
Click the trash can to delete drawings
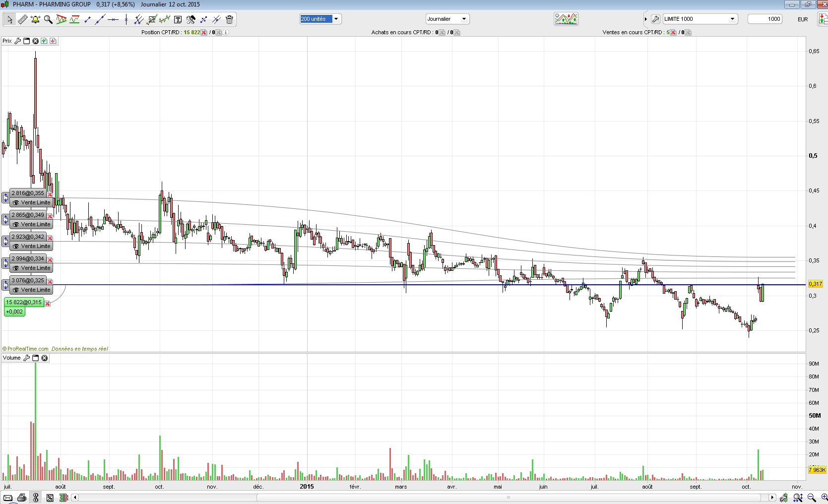pyautogui.click(x=229, y=19)
